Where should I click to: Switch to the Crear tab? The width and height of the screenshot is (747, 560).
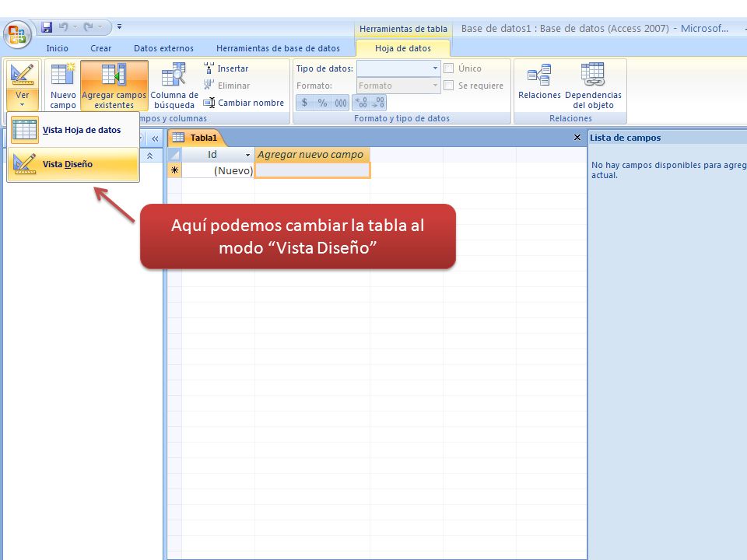point(101,48)
